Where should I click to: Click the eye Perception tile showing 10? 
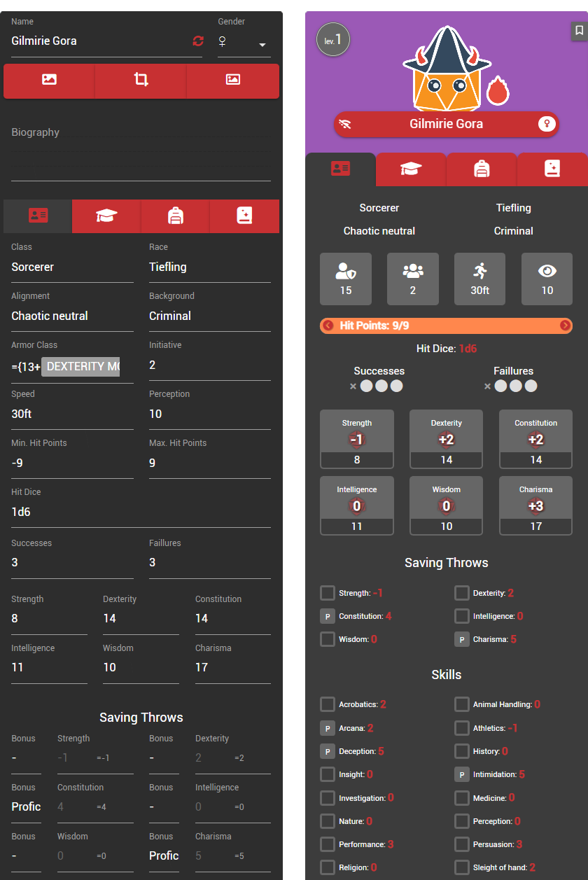(x=547, y=279)
